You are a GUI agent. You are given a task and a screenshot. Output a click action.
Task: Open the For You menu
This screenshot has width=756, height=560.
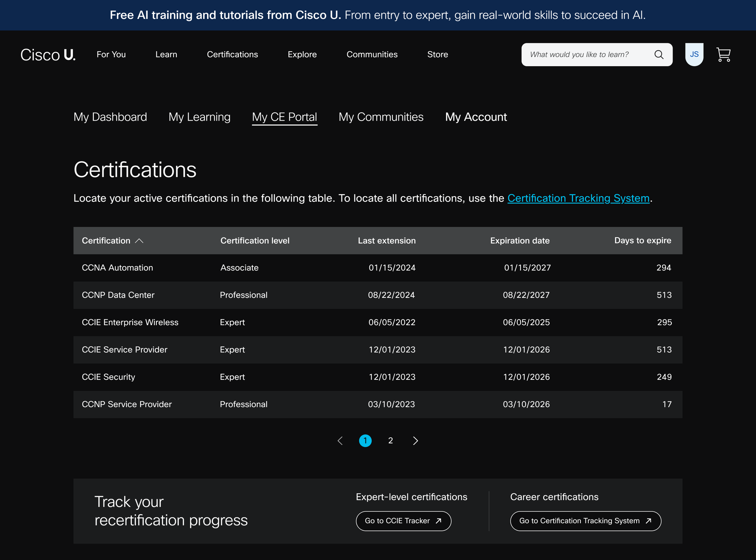(111, 54)
